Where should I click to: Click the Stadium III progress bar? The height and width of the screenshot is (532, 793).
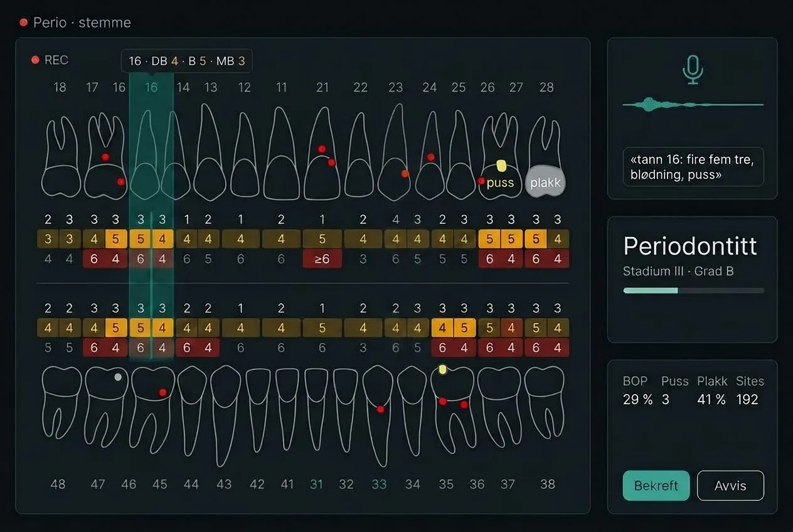point(693,290)
